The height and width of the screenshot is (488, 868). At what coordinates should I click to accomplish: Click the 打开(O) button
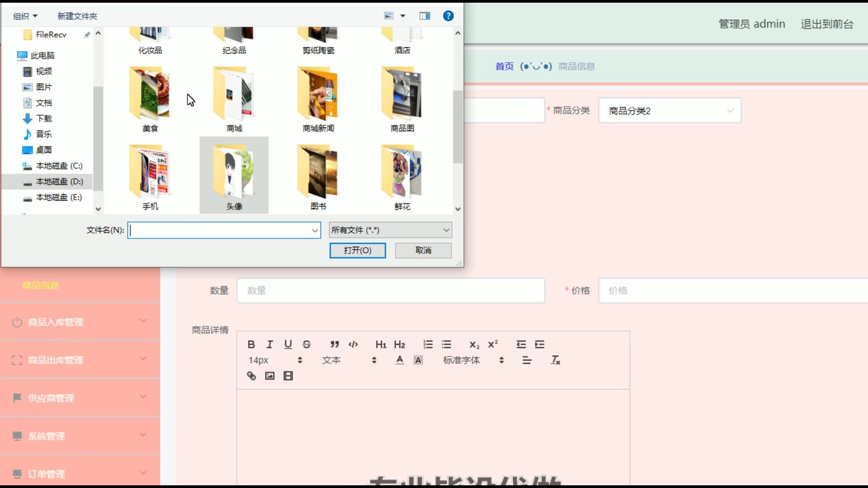[357, 250]
